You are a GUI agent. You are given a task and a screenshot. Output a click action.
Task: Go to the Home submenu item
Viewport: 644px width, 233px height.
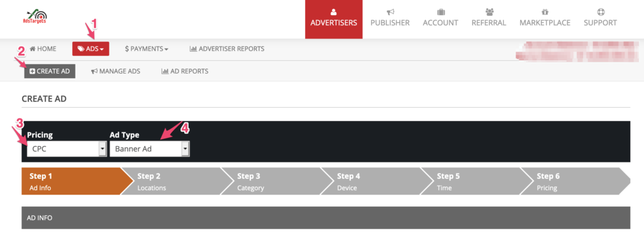pos(43,48)
